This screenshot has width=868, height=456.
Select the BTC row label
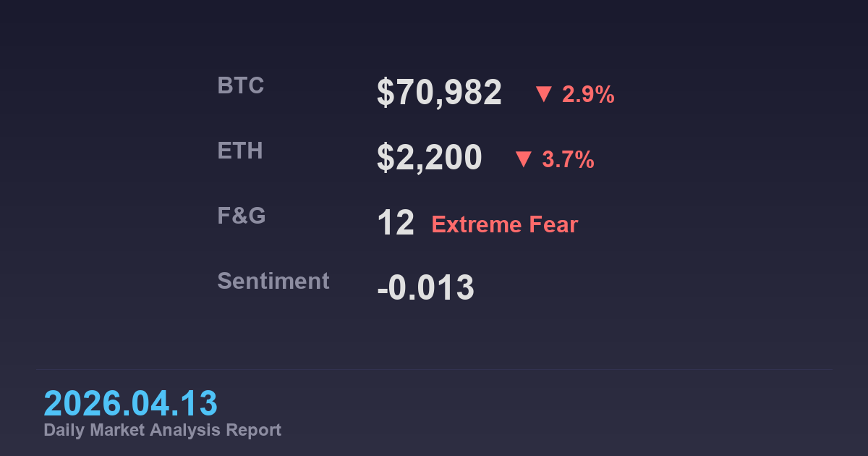241,86
